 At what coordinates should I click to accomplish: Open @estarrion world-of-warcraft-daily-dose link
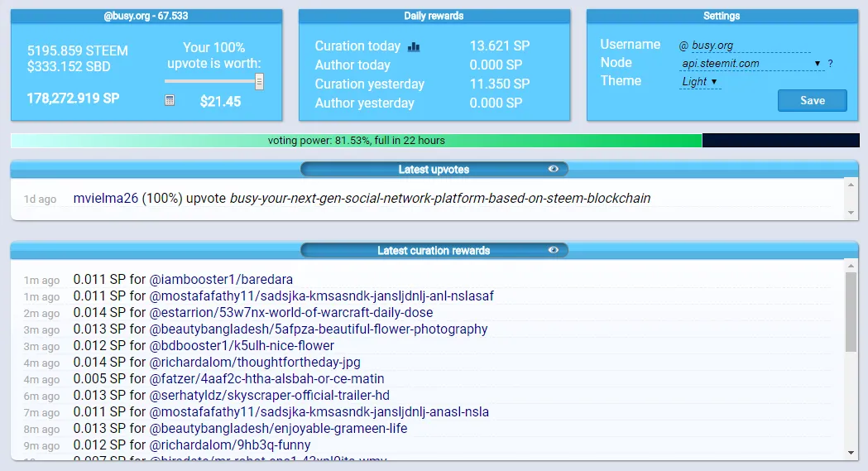(291, 313)
